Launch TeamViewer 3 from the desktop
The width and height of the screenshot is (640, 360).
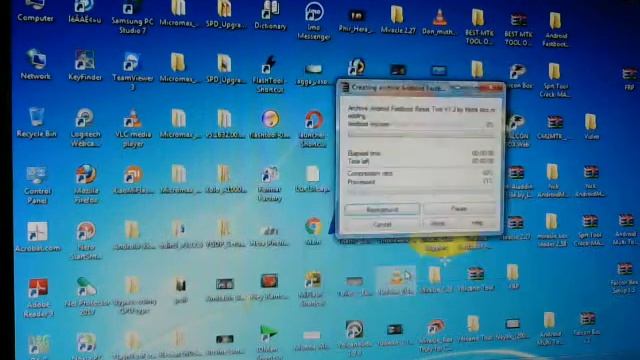[132, 71]
